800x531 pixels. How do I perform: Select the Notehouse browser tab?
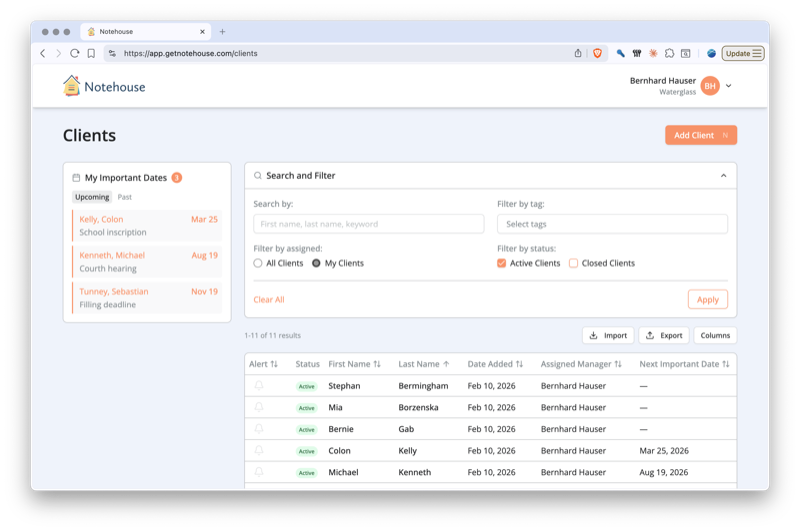[145, 32]
